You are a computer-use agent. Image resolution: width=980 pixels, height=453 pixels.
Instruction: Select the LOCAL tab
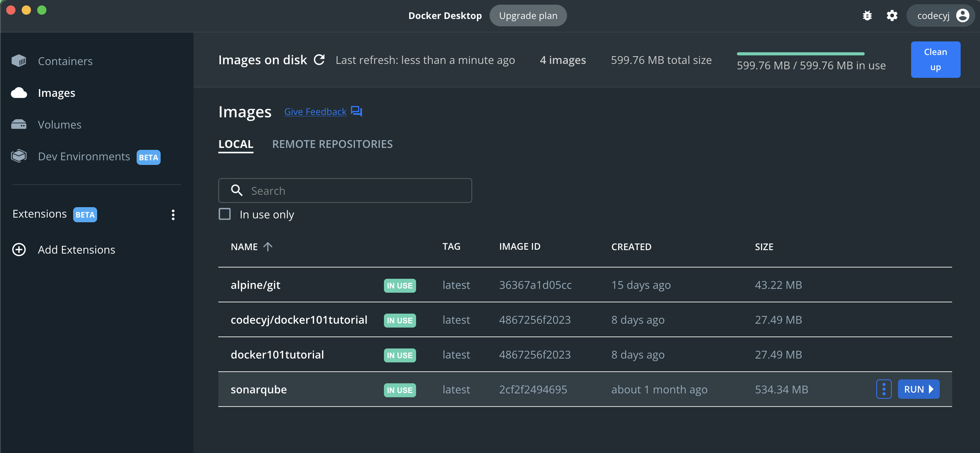(236, 144)
